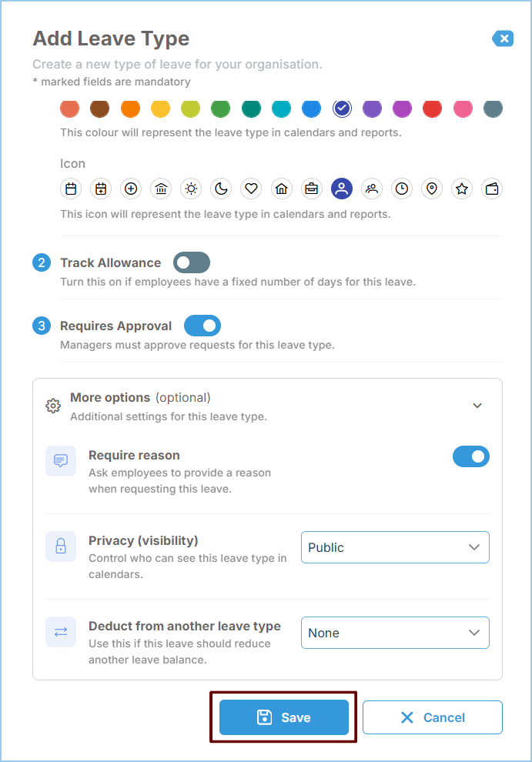The width and height of the screenshot is (532, 762).
Task: Choose the sun icon
Action: click(191, 189)
